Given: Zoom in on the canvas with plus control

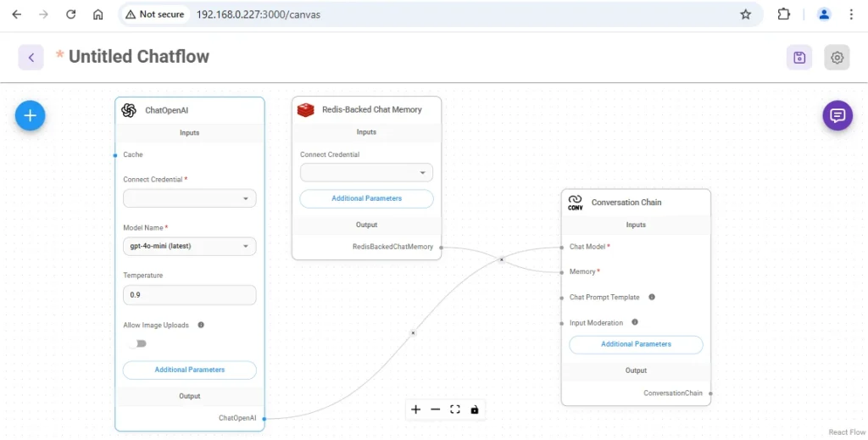Looking at the screenshot, I should pyautogui.click(x=416, y=409).
